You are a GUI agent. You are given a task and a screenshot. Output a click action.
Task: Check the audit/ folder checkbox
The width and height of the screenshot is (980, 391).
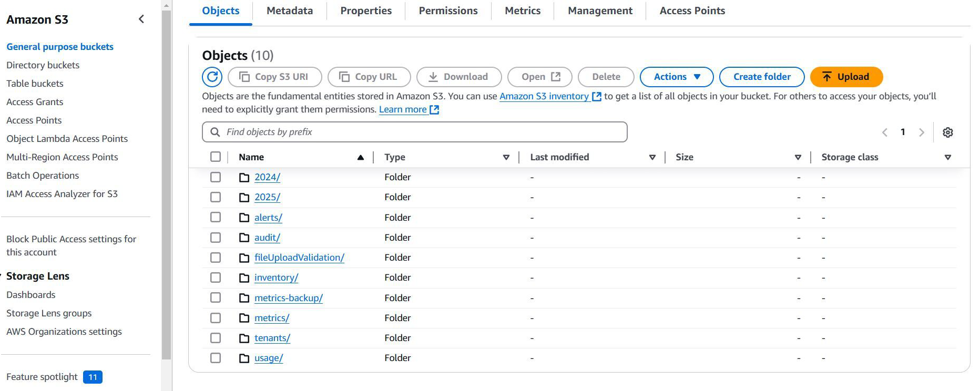[x=216, y=238]
